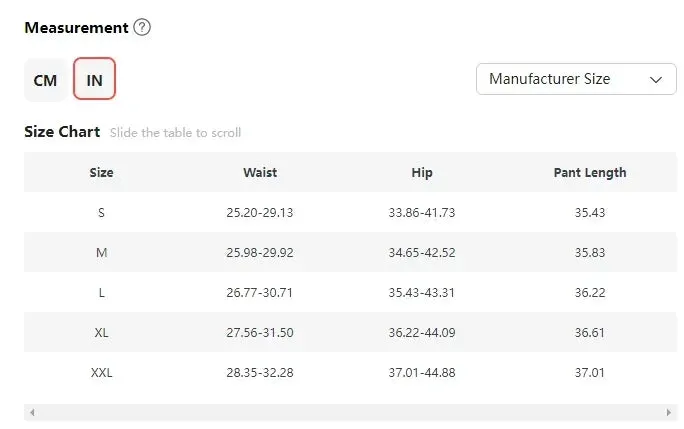Open the Manufacturer Size dropdown

576,79
